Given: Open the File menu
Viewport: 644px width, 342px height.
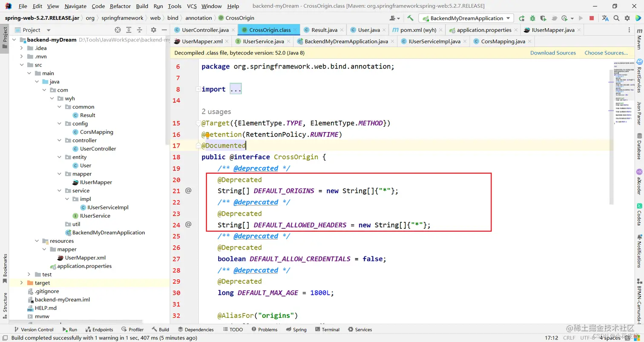Looking at the screenshot, I should tap(23, 6).
